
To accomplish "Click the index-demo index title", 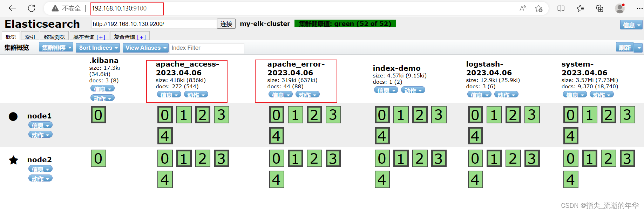I will point(396,68).
